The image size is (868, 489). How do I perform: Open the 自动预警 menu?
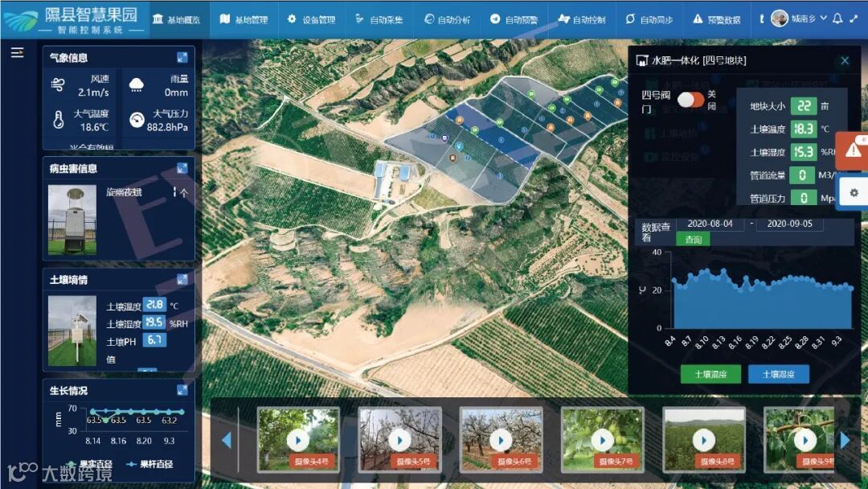514,19
